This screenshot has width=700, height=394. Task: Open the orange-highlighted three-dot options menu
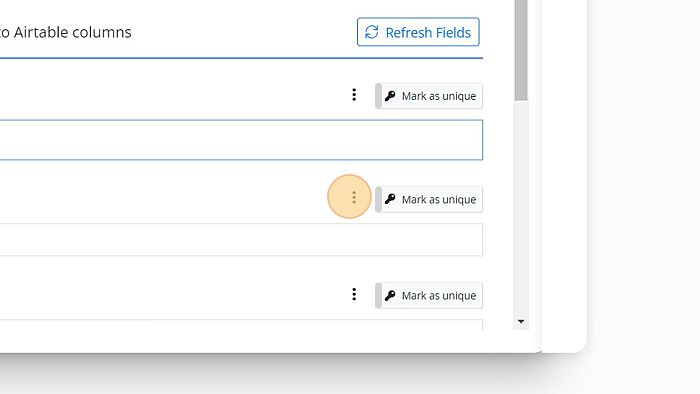354,197
